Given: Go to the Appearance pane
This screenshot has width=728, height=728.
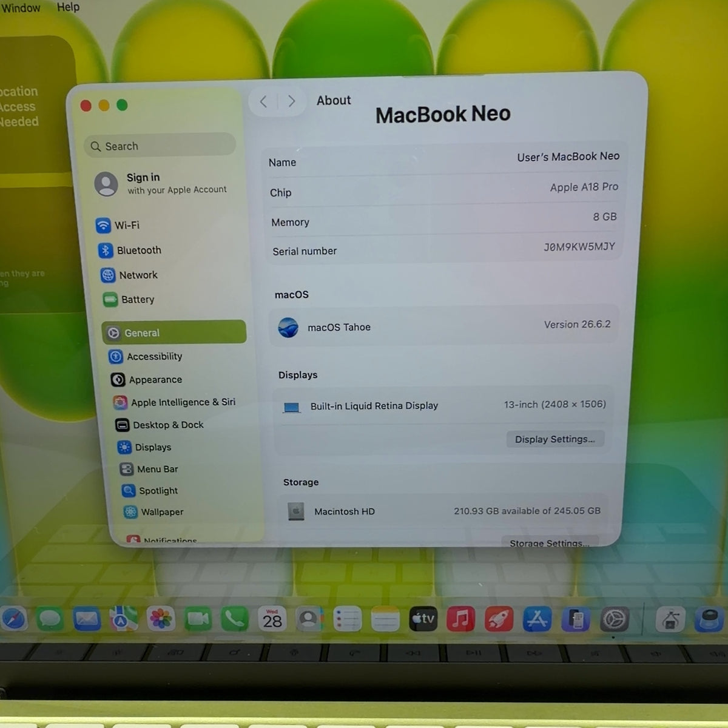Looking at the screenshot, I should (x=146, y=379).
